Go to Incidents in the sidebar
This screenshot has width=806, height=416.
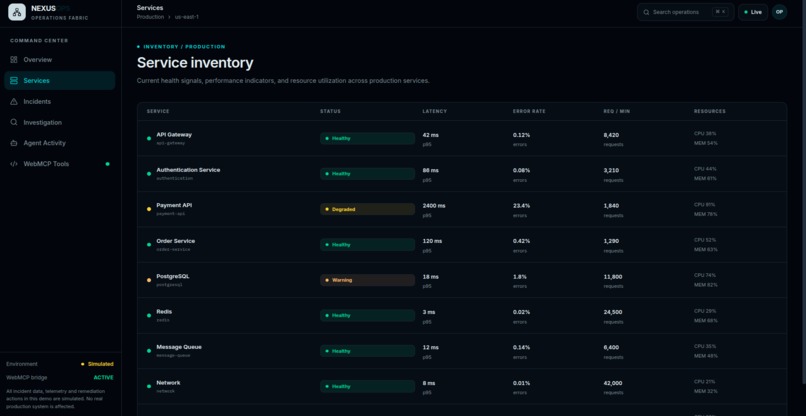pyautogui.click(x=60, y=102)
